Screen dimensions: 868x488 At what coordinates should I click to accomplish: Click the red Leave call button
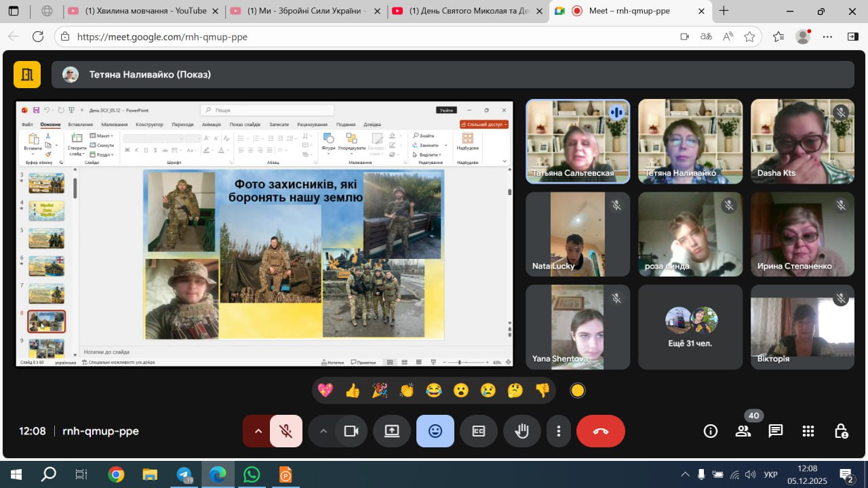(600, 431)
